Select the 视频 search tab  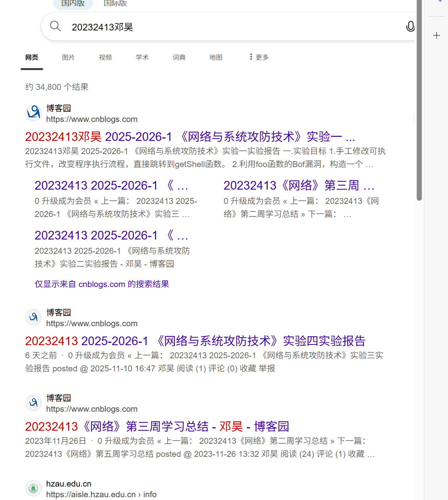click(x=105, y=57)
